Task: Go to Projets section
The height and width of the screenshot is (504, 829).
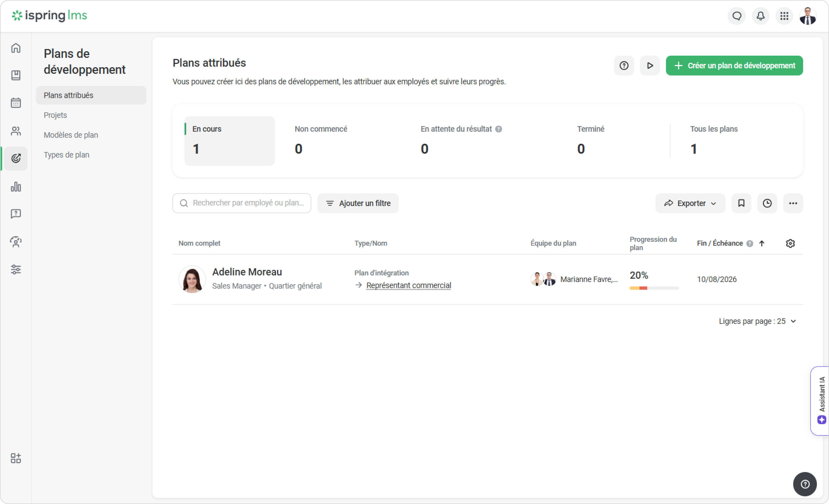Action: tap(55, 115)
